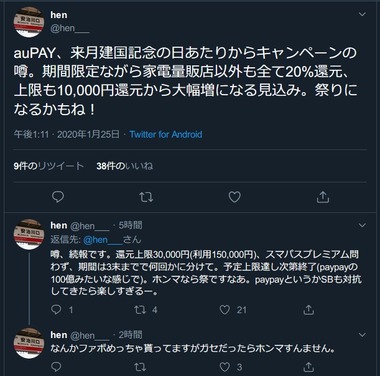Screen dimensions: 380x376
Task: Reply icon on the 5時間 follow-up tweet
Action: [56, 310]
